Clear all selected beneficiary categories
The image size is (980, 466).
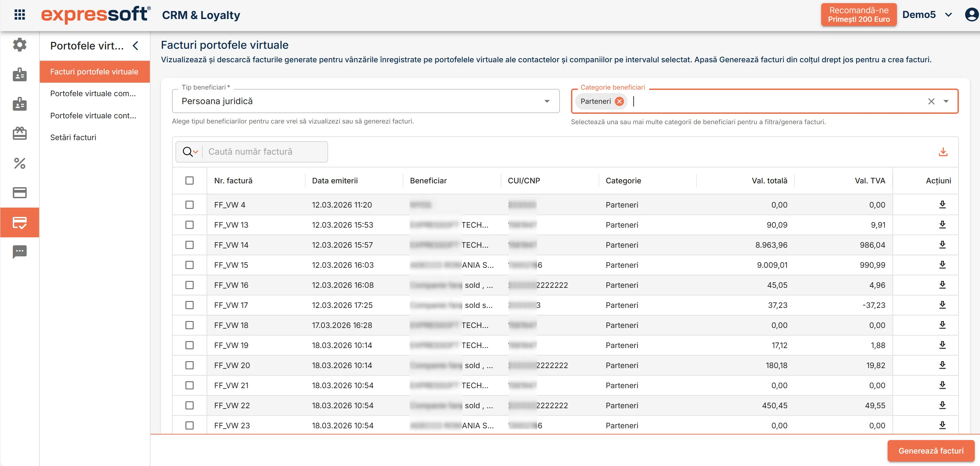point(931,101)
